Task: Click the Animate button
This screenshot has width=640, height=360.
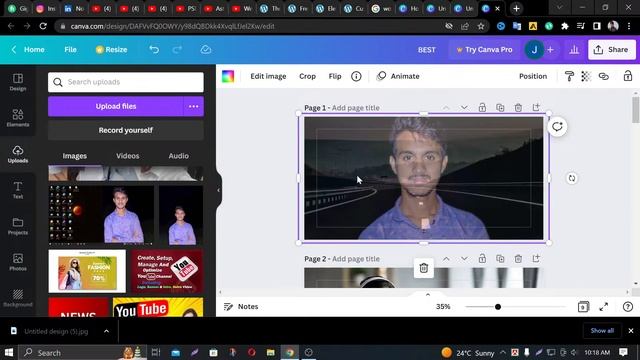Action: (x=398, y=76)
